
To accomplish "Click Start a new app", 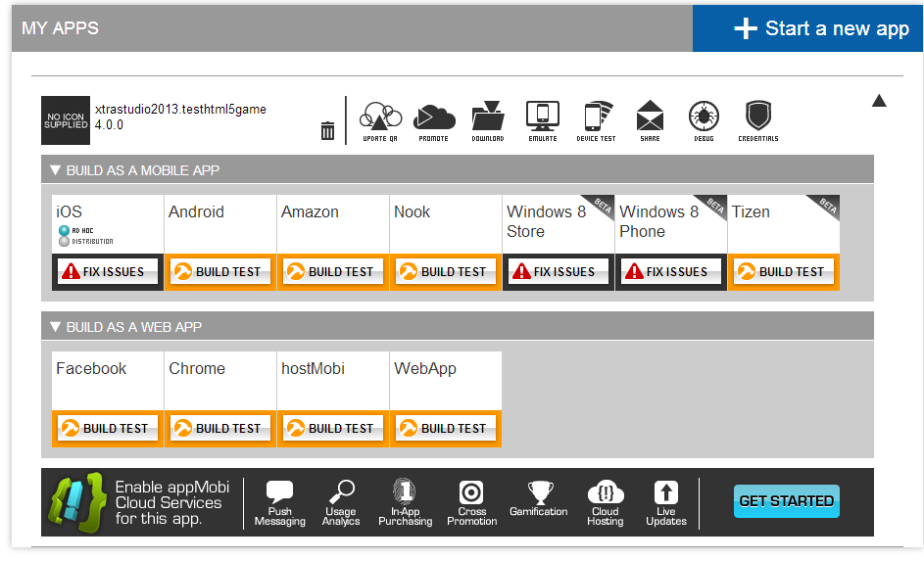I will (808, 28).
